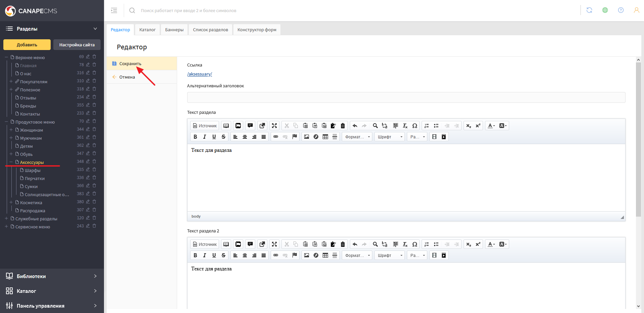The height and width of the screenshot is (313, 644).
Task: Open the /aksessuary/ link
Action: tap(200, 74)
